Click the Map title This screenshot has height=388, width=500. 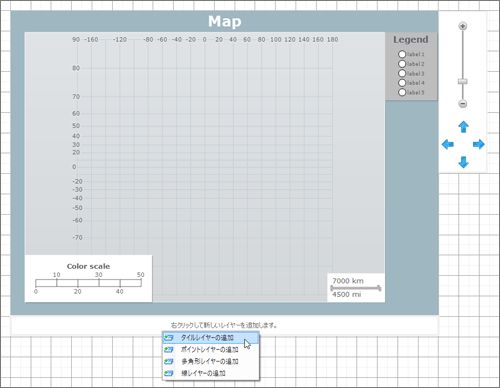pos(225,21)
